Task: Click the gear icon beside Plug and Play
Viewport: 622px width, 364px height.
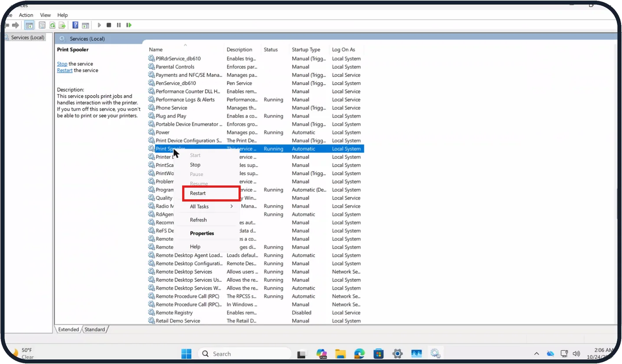Action: click(x=151, y=116)
